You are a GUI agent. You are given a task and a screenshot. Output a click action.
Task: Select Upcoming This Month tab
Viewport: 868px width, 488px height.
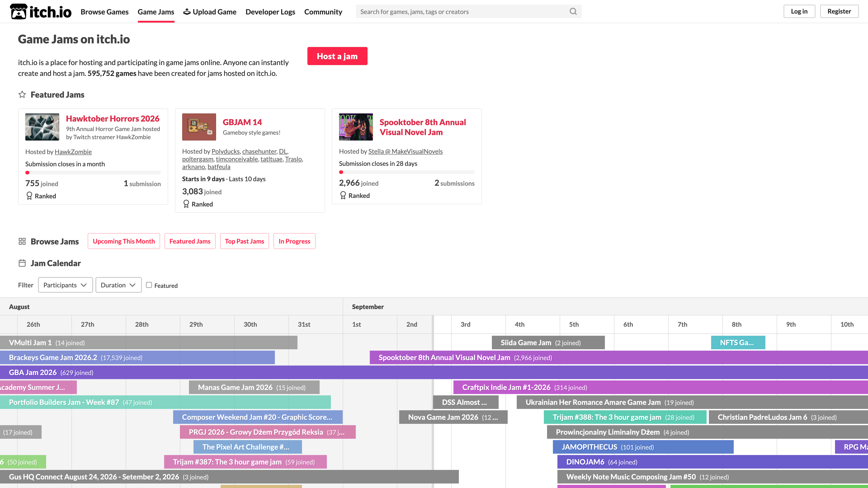pyautogui.click(x=124, y=241)
